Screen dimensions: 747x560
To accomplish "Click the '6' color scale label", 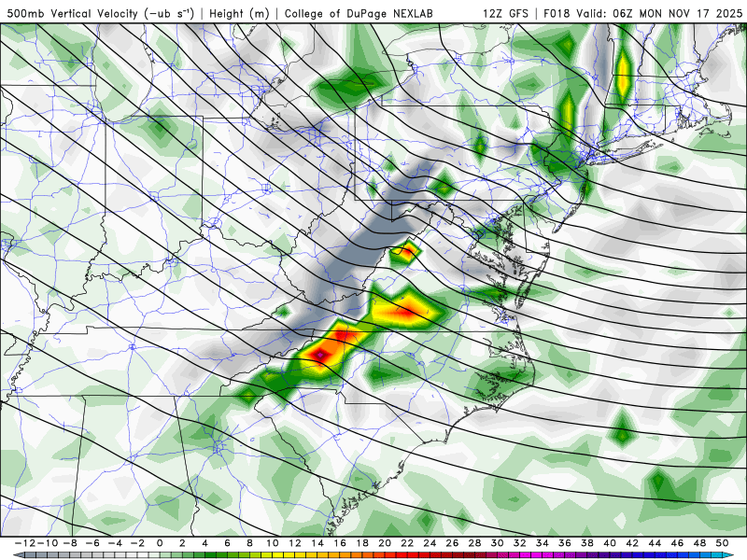I will click(x=227, y=543).
